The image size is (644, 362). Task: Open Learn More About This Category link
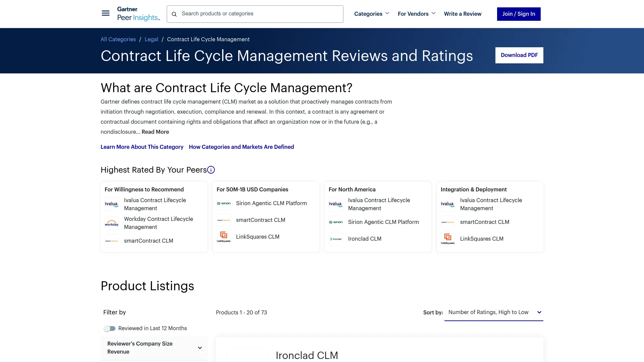click(x=142, y=147)
